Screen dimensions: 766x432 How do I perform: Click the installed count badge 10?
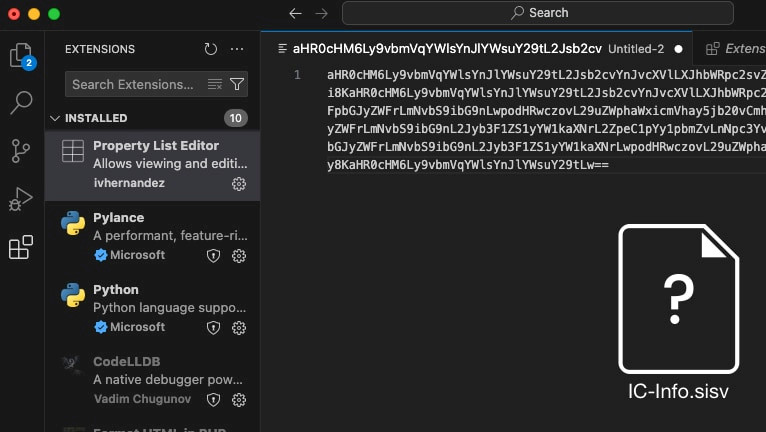235,118
